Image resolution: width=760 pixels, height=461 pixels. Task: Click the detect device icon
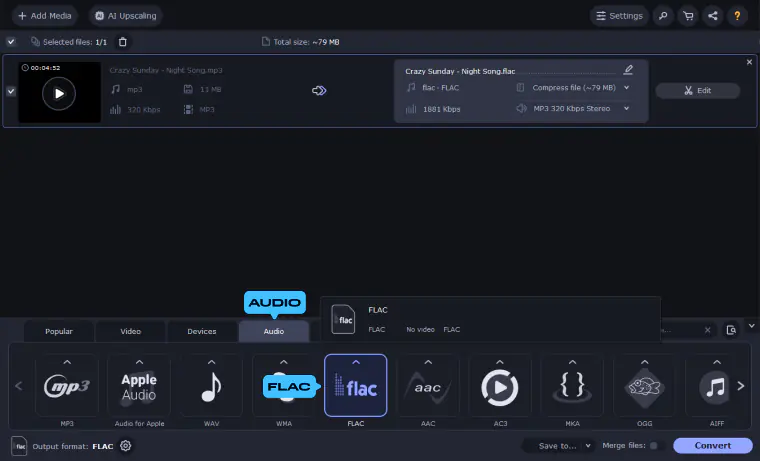731,330
